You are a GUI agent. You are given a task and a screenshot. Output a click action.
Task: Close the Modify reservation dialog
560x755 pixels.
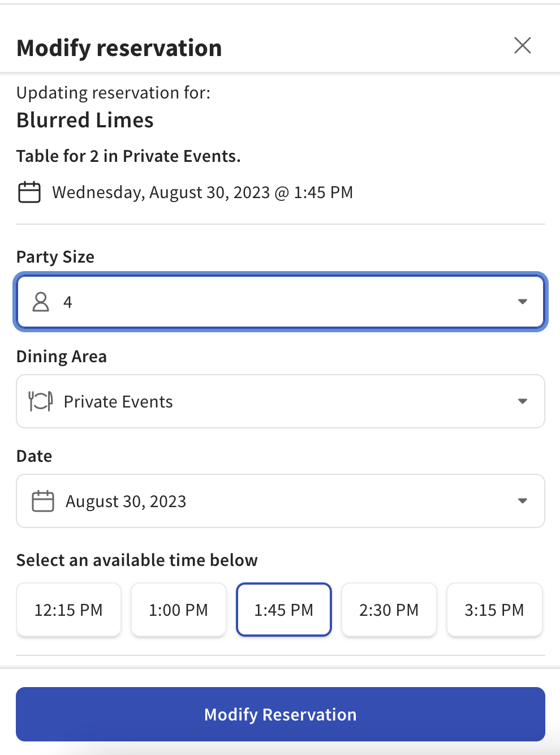point(522,45)
